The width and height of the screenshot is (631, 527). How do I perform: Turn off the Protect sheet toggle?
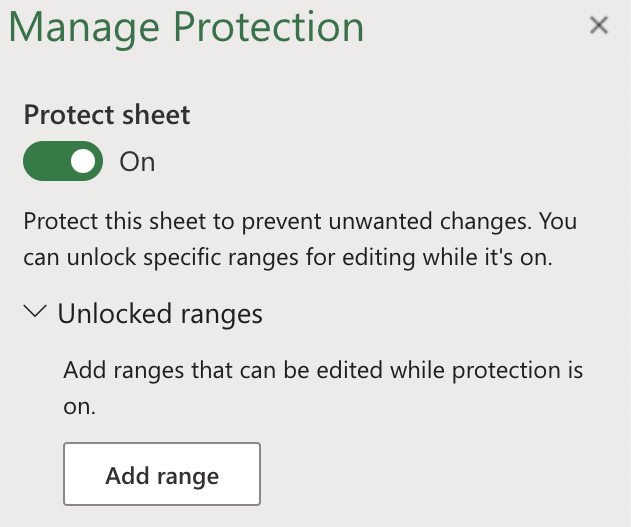coord(63,161)
